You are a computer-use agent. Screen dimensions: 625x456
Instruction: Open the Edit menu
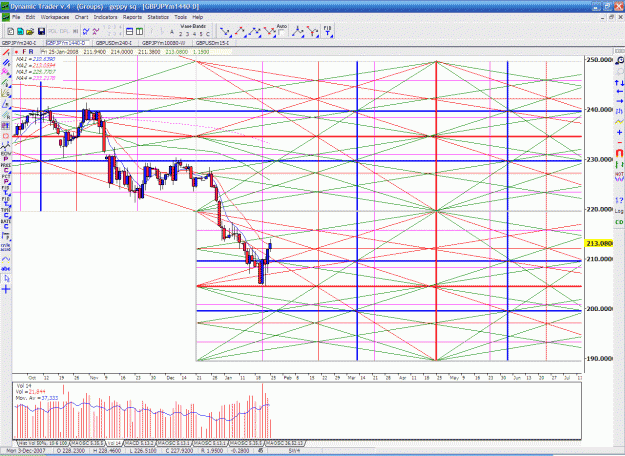coord(30,17)
